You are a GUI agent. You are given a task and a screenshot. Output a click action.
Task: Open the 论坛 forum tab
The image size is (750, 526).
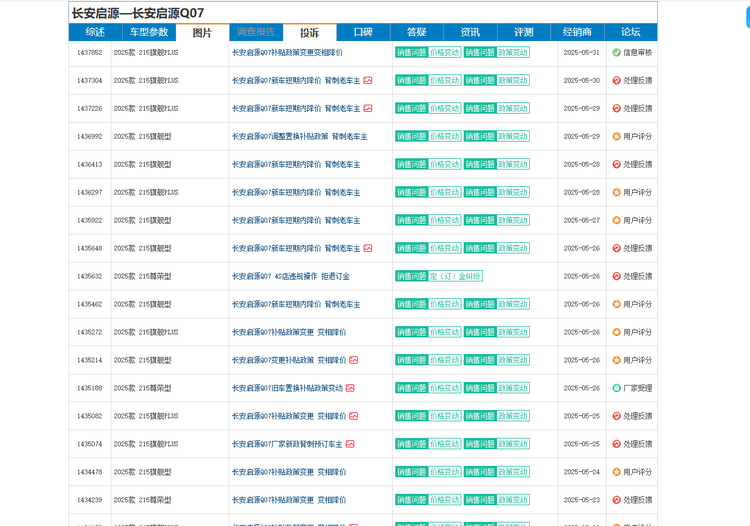click(x=631, y=32)
